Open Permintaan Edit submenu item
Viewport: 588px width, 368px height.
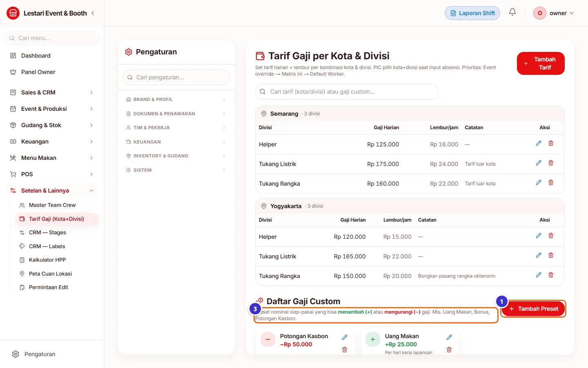57,287
